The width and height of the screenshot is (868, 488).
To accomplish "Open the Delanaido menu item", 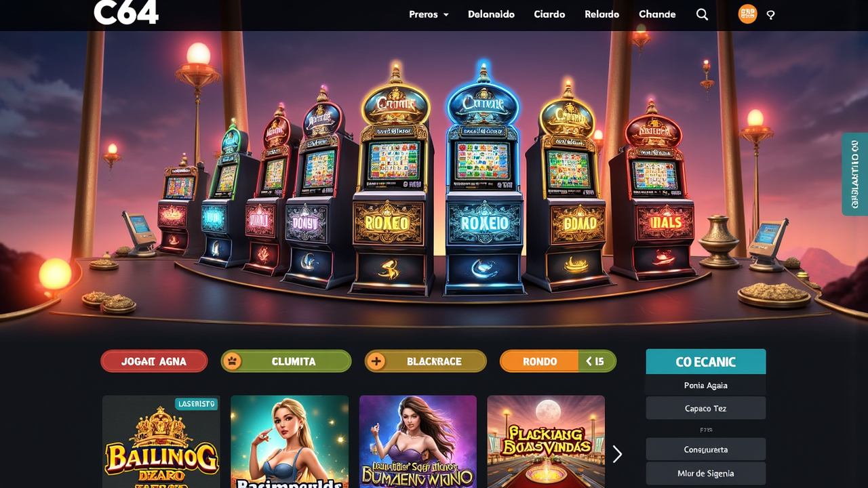I will [x=491, y=14].
